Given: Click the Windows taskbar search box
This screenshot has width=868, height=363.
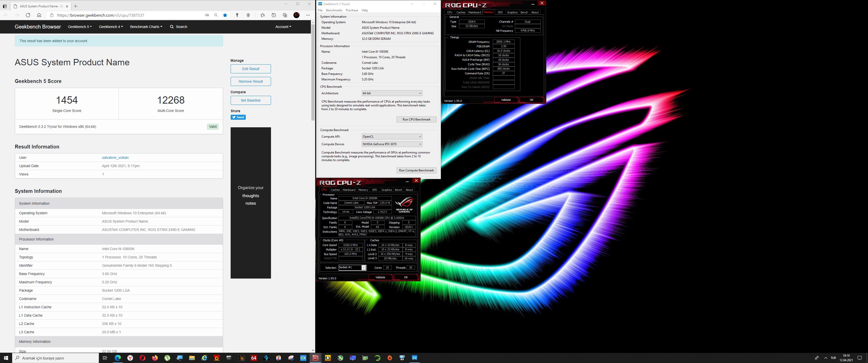Looking at the screenshot, I should 56,358.
